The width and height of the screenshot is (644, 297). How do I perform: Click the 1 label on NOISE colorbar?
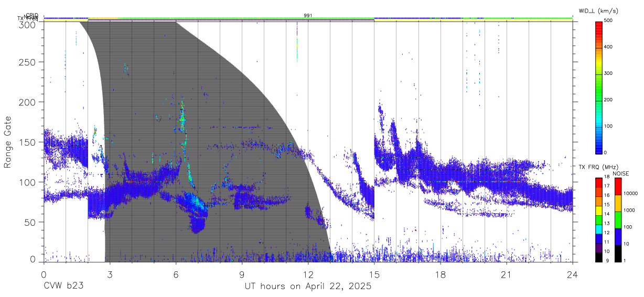tap(625, 260)
